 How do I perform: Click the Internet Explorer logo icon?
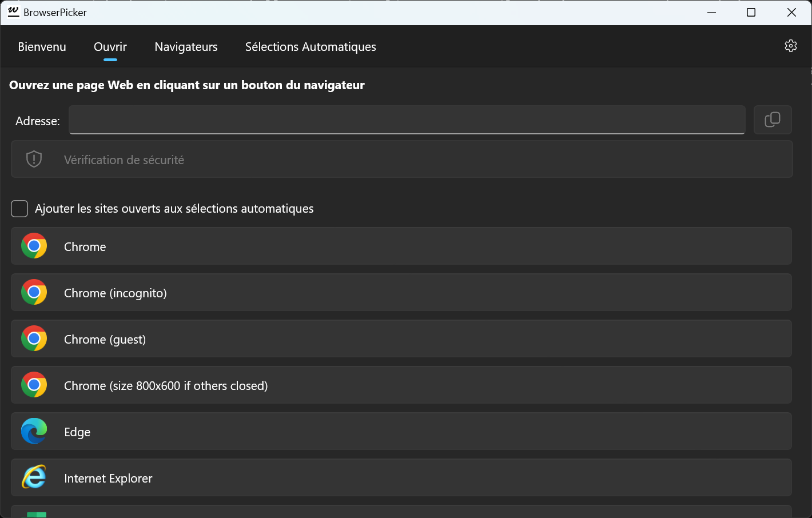coord(34,477)
